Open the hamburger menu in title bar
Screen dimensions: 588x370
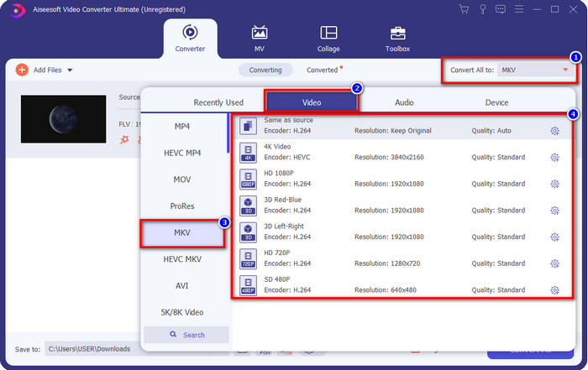[x=519, y=9]
